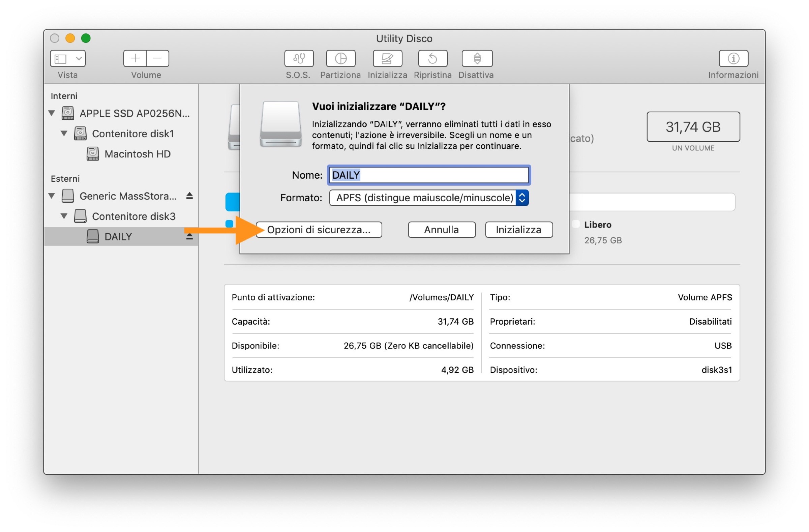Click the S.O.S. first aid toolbar icon
Image resolution: width=809 pixels, height=532 pixels.
click(x=299, y=58)
